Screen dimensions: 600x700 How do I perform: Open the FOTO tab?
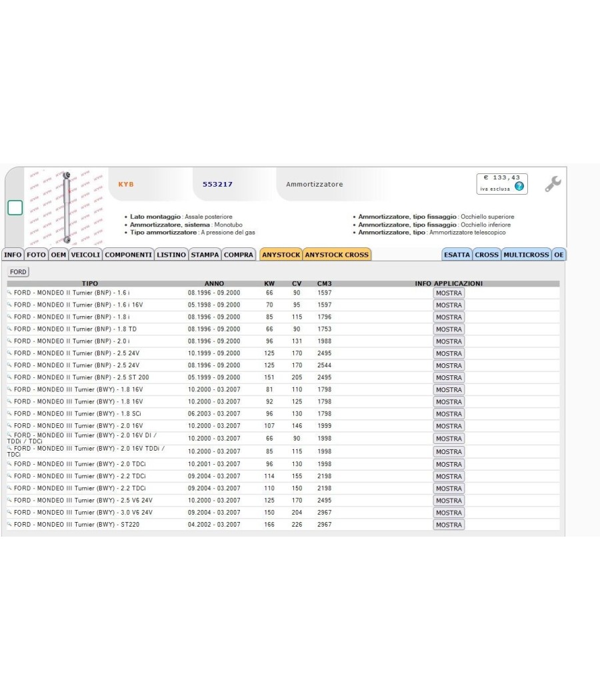(36, 255)
